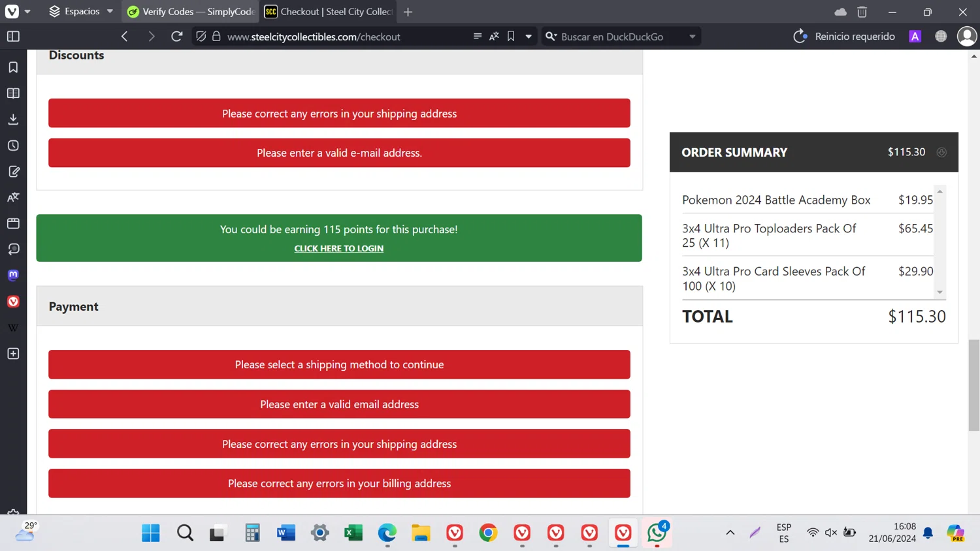Launch Excel from the taskbar
The image size is (980, 551).
353,533
